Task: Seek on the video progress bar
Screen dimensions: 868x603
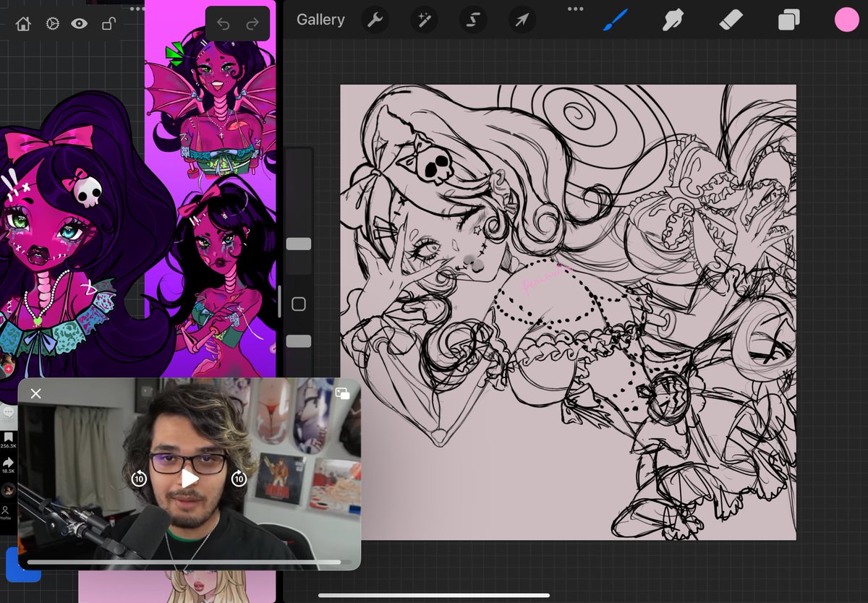Action: point(189,562)
